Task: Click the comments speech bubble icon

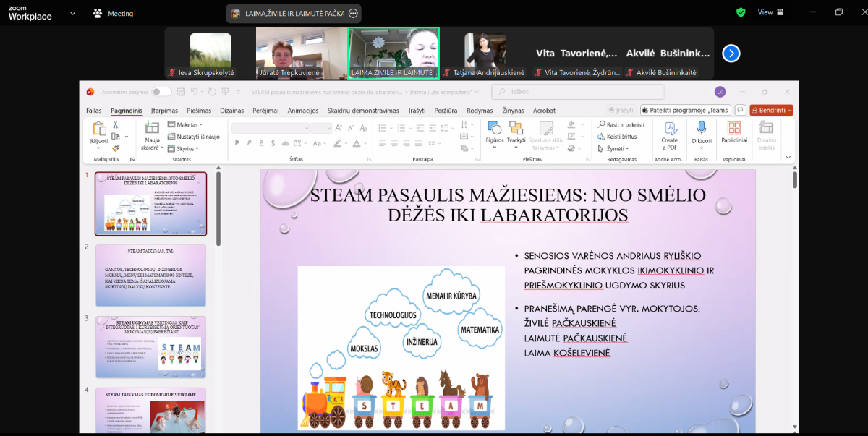Action: tap(739, 111)
